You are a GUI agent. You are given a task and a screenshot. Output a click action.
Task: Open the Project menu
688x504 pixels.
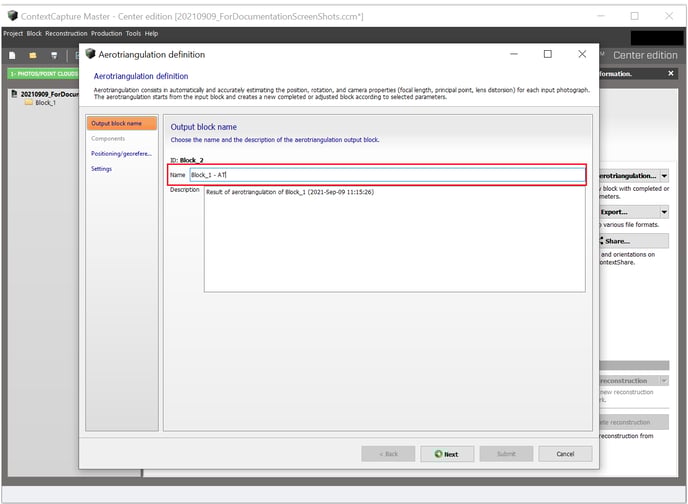coord(13,33)
